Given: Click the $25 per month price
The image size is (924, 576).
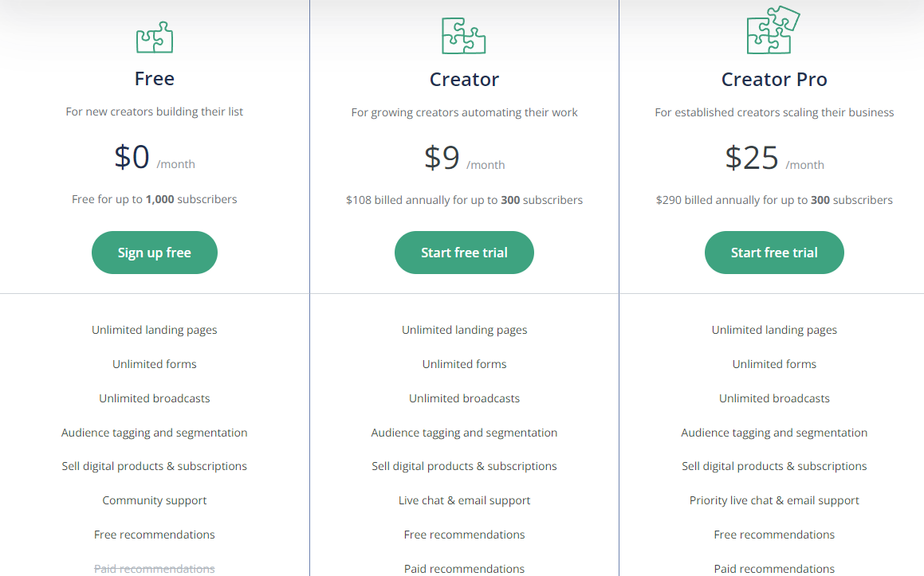Looking at the screenshot, I should pos(774,158).
